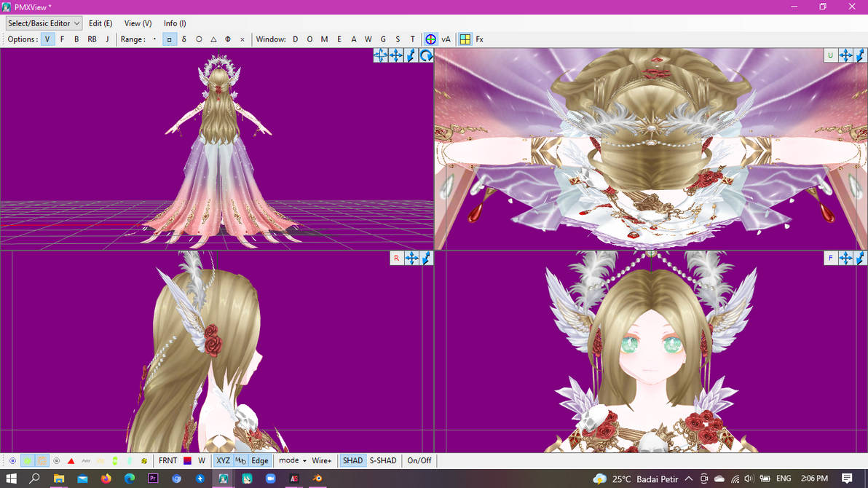Toggle the FRNT display option
Viewport: 868px width, 488px height.
pyautogui.click(x=167, y=461)
